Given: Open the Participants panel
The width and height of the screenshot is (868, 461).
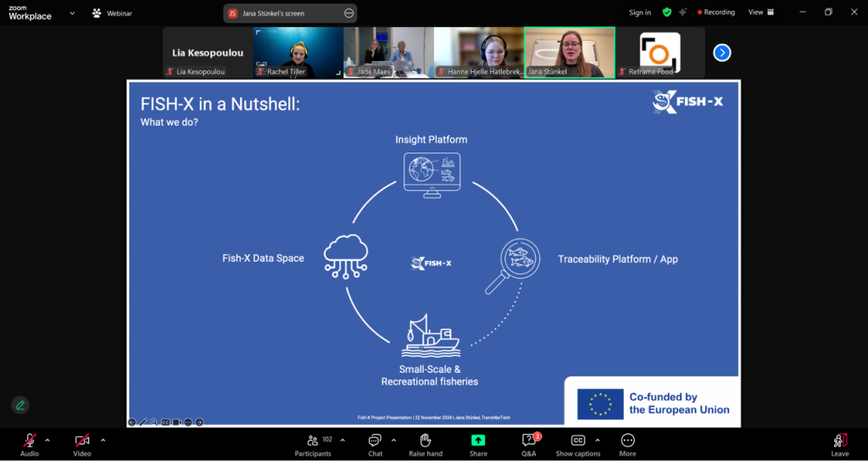Looking at the screenshot, I should (313, 445).
